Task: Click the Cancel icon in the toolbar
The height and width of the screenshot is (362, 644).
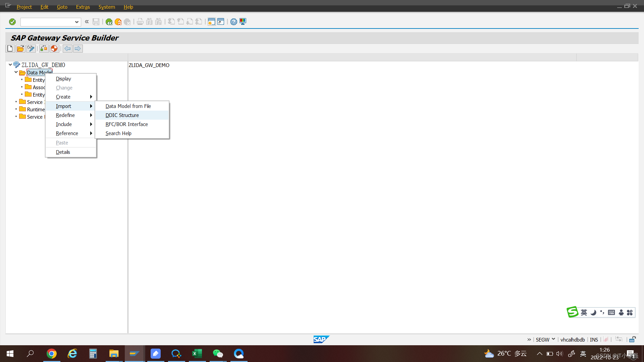Action: coord(127,22)
